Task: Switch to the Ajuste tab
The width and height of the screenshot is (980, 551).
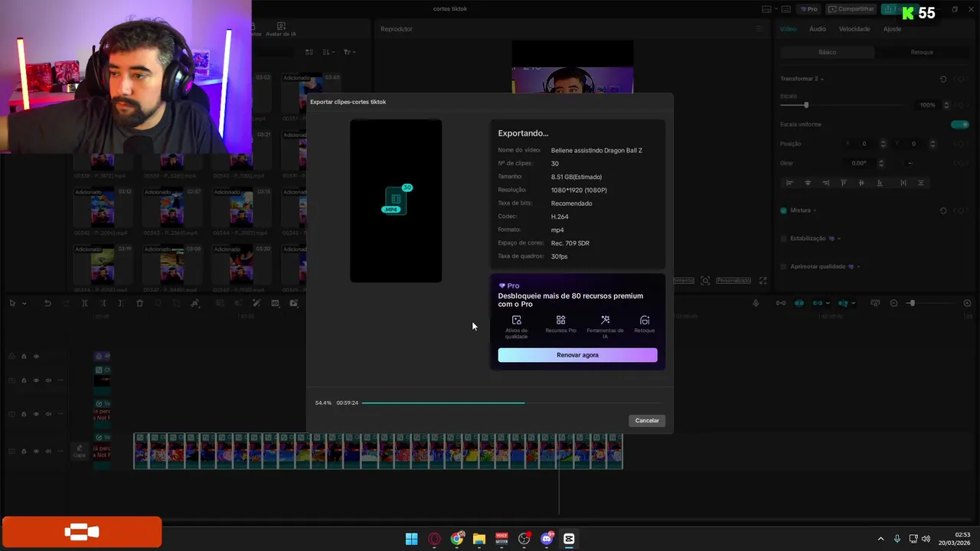Action: coord(892,29)
